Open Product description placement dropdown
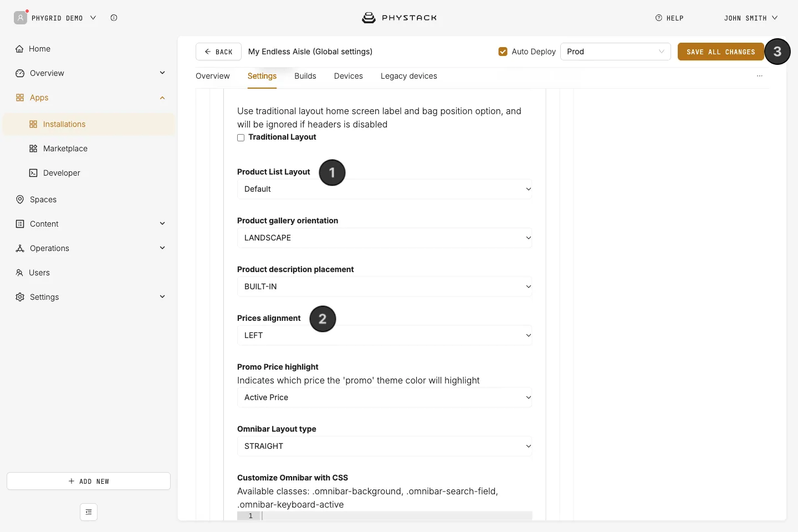Screen dimensions: 798x532 coord(385,287)
